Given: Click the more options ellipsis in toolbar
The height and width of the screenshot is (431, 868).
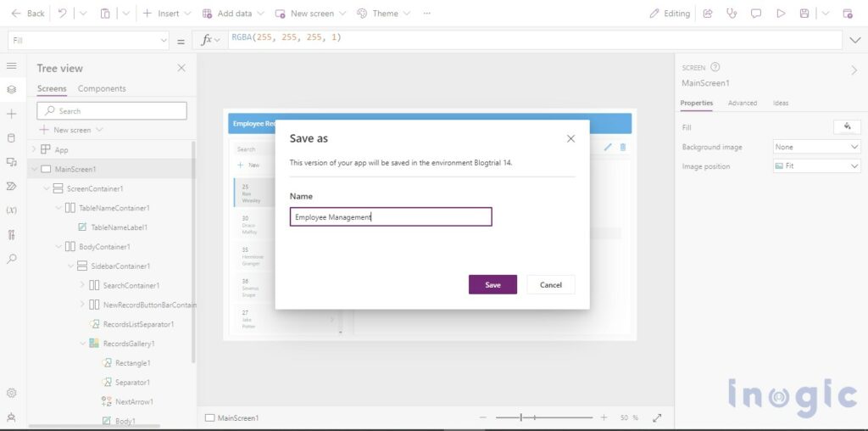Looking at the screenshot, I should point(427,14).
